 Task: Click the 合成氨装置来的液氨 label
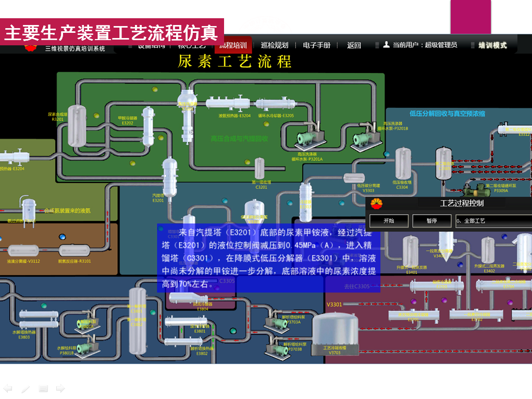[x=68, y=210]
